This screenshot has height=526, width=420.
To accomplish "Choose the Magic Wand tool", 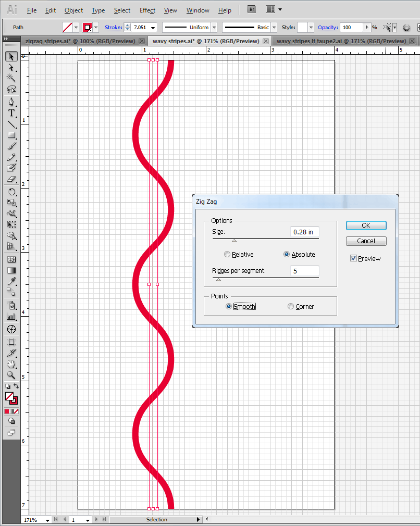I will (11, 78).
